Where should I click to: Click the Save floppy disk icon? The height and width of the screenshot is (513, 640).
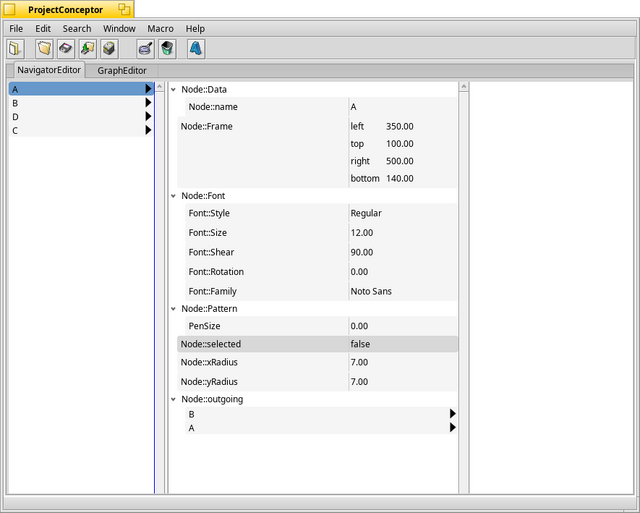pos(66,49)
